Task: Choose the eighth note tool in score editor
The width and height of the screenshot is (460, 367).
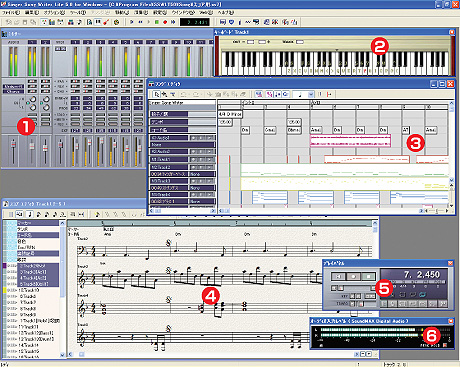Action: (38, 214)
